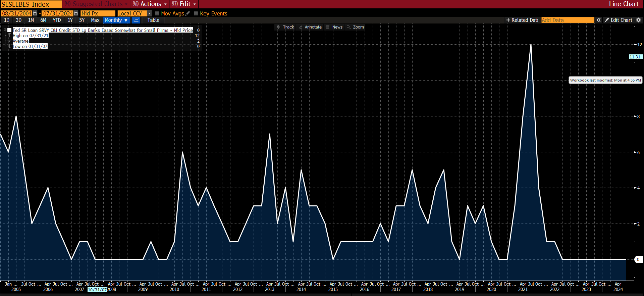Click the Local CCY field
Viewport: 644px width, 296px height.
pos(132,13)
